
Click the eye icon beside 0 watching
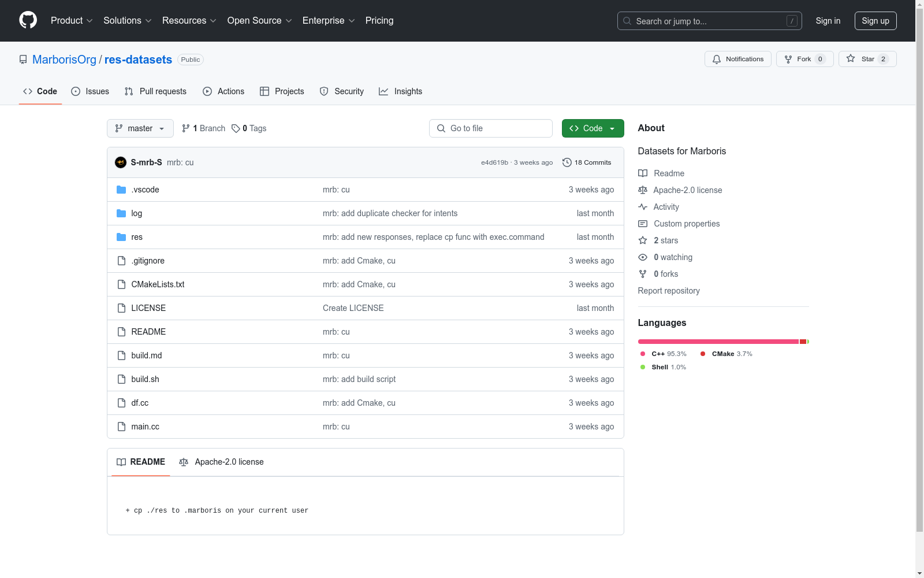[643, 257]
